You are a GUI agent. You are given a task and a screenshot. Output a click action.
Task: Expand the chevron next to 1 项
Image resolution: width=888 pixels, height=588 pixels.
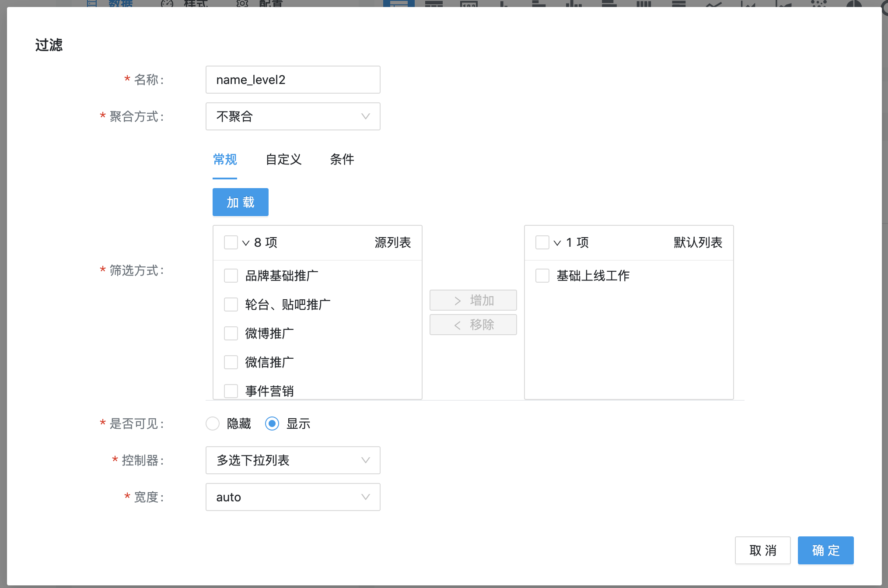coord(557,243)
